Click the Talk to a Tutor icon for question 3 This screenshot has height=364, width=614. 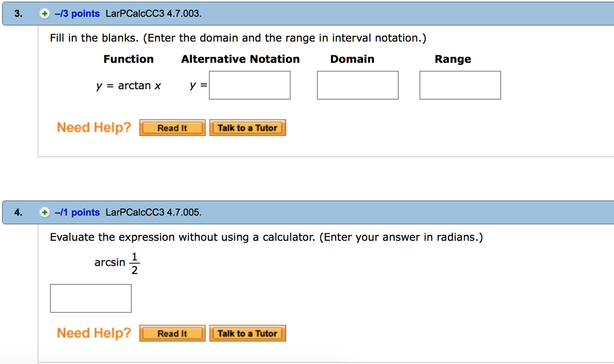[x=247, y=127]
